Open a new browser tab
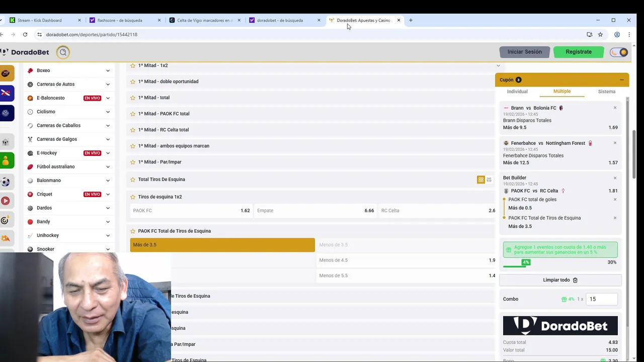 (x=411, y=20)
